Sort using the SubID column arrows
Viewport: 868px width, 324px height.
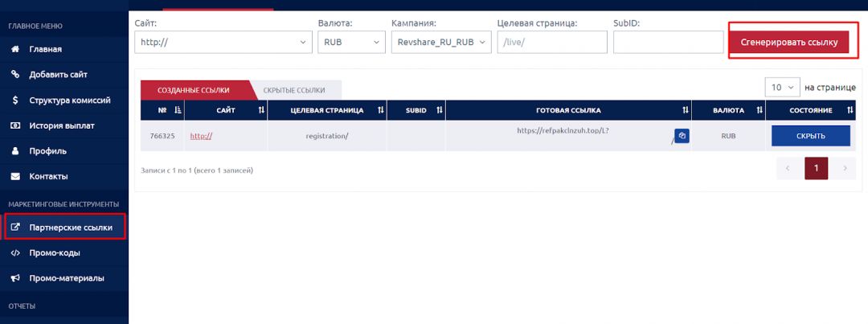pyautogui.click(x=440, y=110)
